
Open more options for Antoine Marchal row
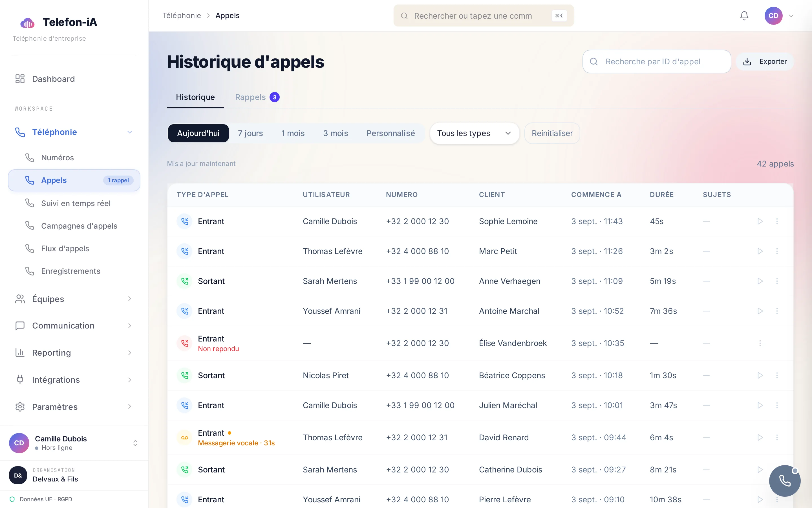(x=777, y=311)
